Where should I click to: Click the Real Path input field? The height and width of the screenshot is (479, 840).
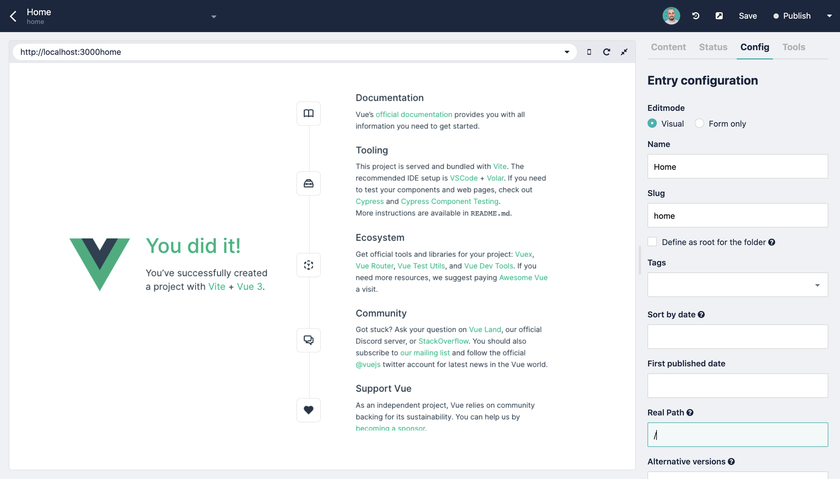(x=738, y=435)
